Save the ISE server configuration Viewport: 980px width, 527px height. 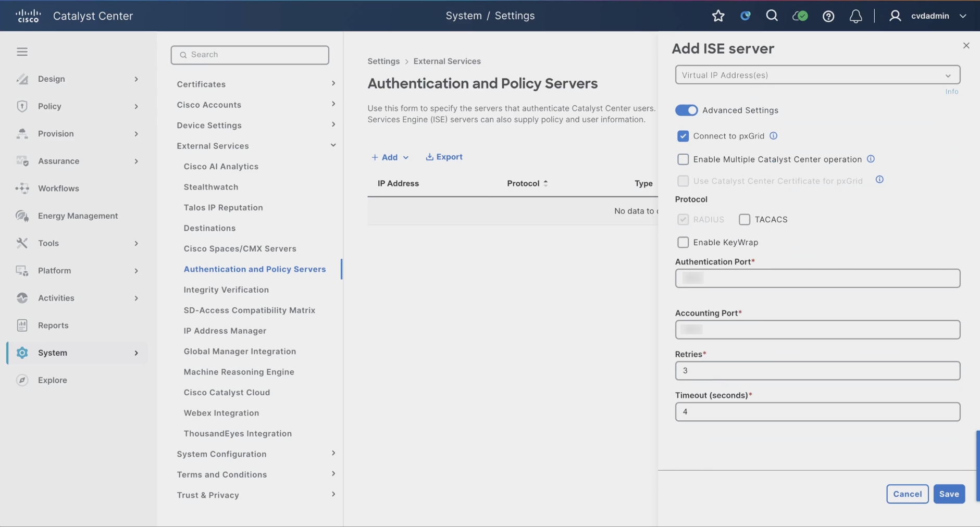click(949, 494)
